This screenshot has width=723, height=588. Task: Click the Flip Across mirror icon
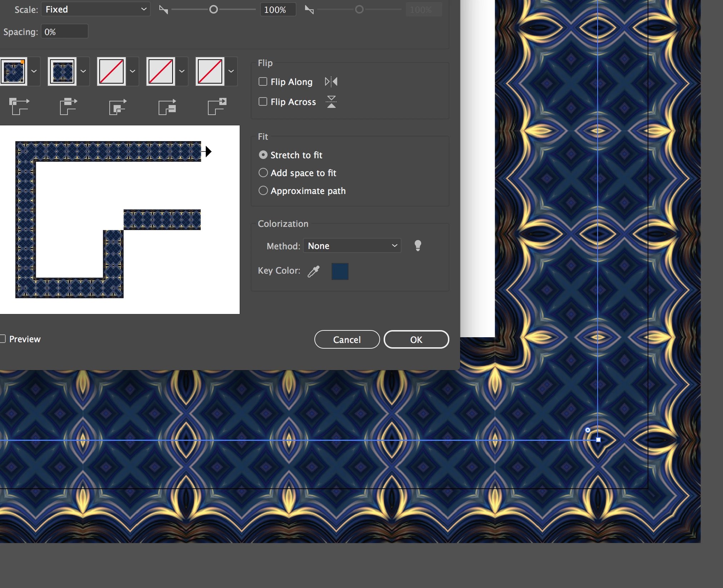pyautogui.click(x=331, y=102)
